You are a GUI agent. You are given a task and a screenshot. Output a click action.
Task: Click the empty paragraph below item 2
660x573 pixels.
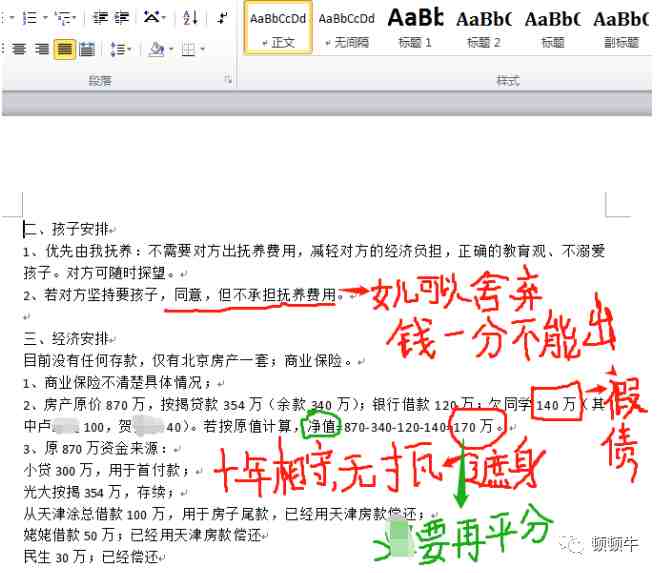[27, 316]
